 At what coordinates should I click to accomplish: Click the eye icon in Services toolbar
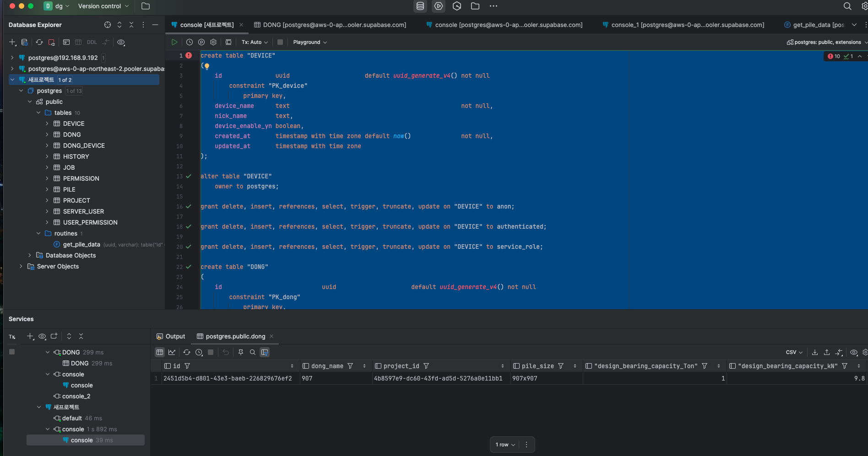tap(42, 336)
